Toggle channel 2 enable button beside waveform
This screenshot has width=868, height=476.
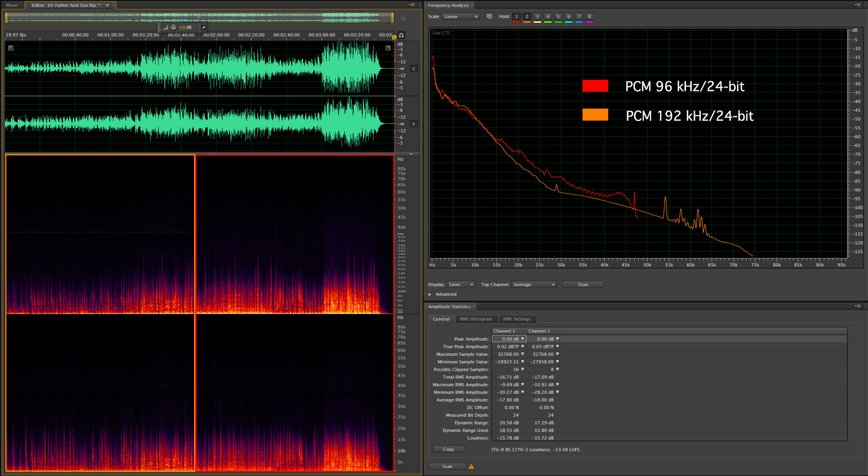coord(414,124)
